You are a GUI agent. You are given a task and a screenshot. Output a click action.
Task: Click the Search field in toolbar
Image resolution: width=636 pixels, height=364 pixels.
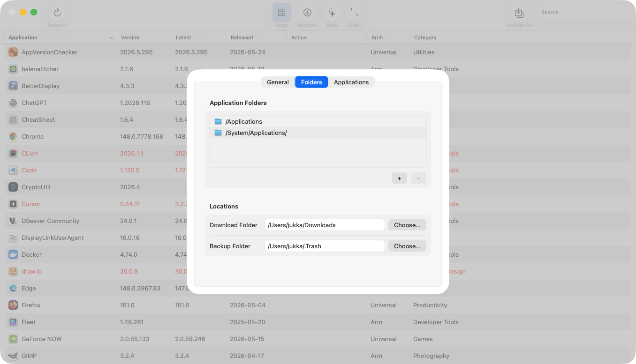[x=583, y=13]
